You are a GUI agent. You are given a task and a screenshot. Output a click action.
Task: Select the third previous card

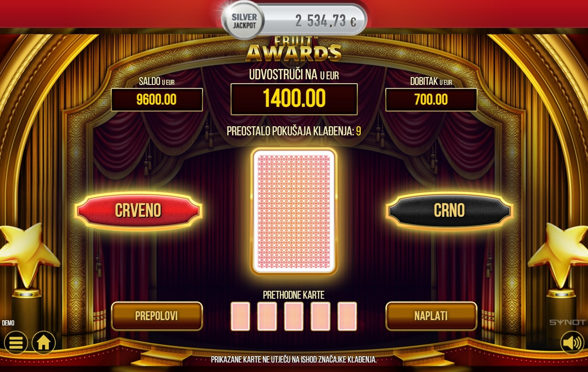[294, 316]
